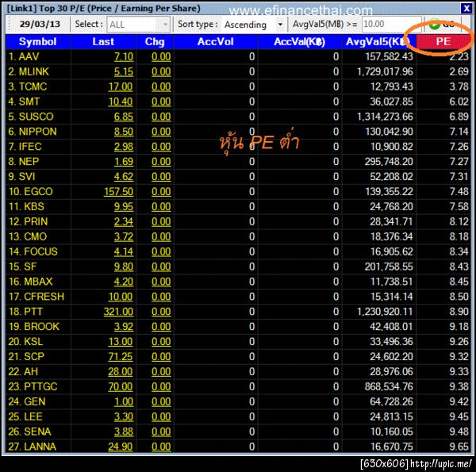Close the Top 30 P/E window
This screenshot has width=476, height=472.
pos(466,8)
